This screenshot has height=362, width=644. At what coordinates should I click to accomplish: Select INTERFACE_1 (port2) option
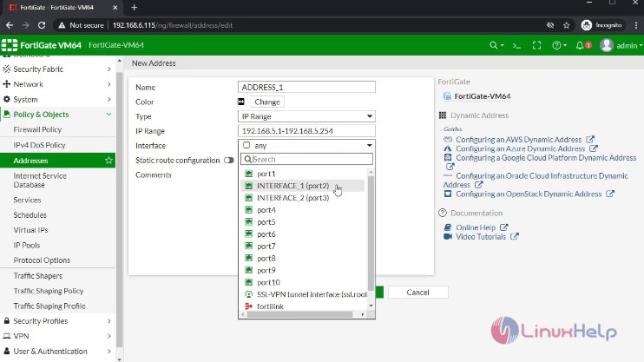click(x=302, y=186)
